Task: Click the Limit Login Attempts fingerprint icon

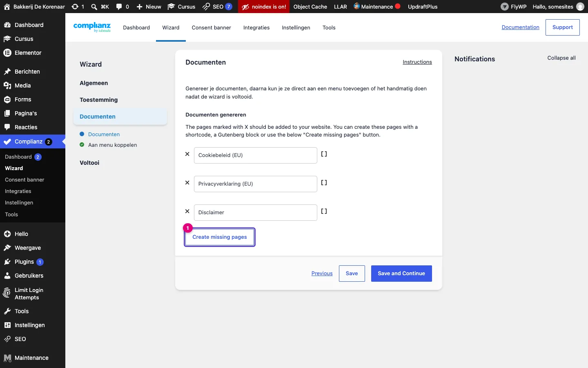Action: pos(7,293)
